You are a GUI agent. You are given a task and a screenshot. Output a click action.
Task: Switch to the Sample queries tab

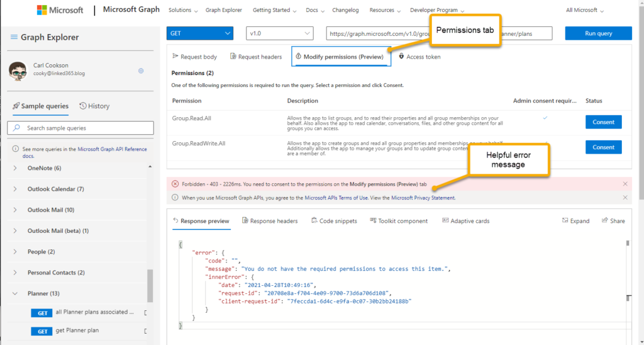coord(41,106)
